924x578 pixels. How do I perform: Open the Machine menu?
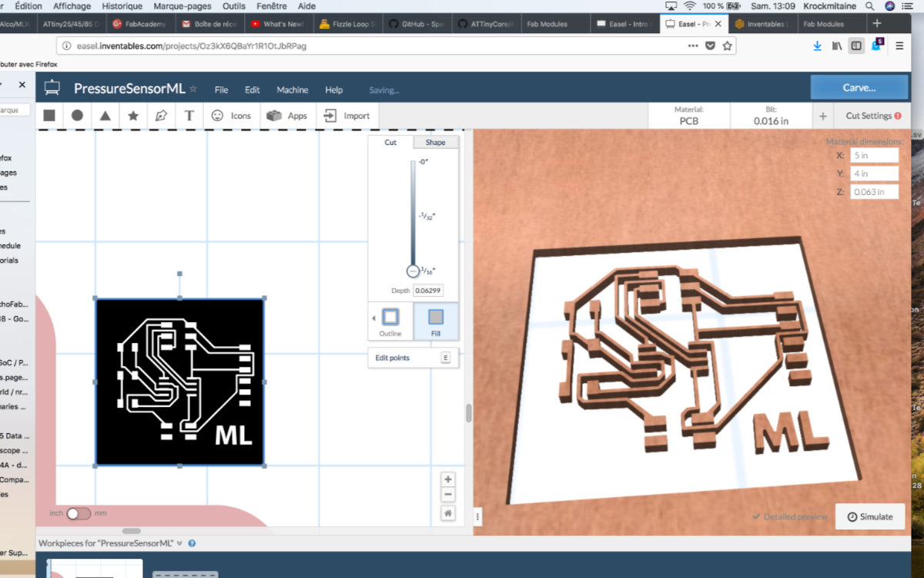pyautogui.click(x=293, y=90)
